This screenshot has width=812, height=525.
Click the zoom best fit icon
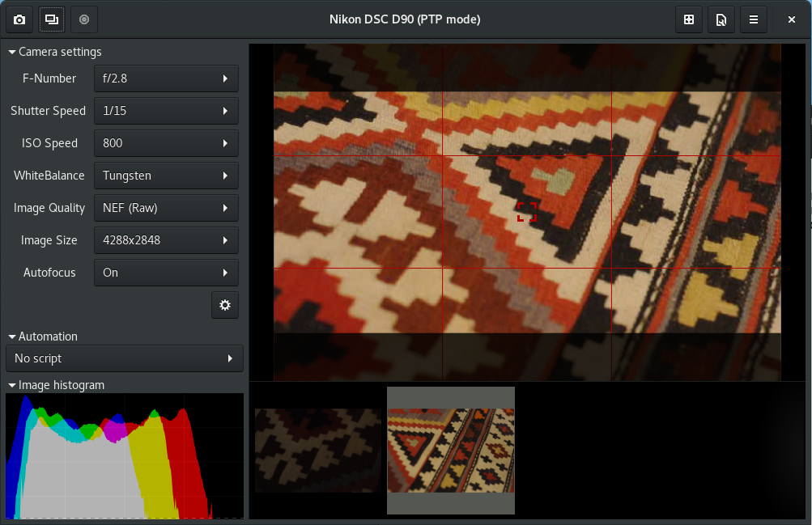[x=689, y=19]
